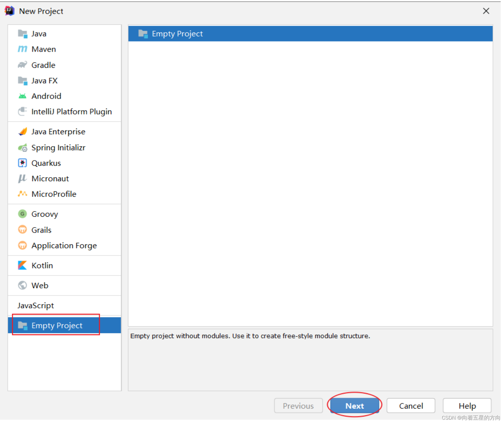Pick the Java FX list entry
The image size is (504, 423).
[x=64, y=81]
